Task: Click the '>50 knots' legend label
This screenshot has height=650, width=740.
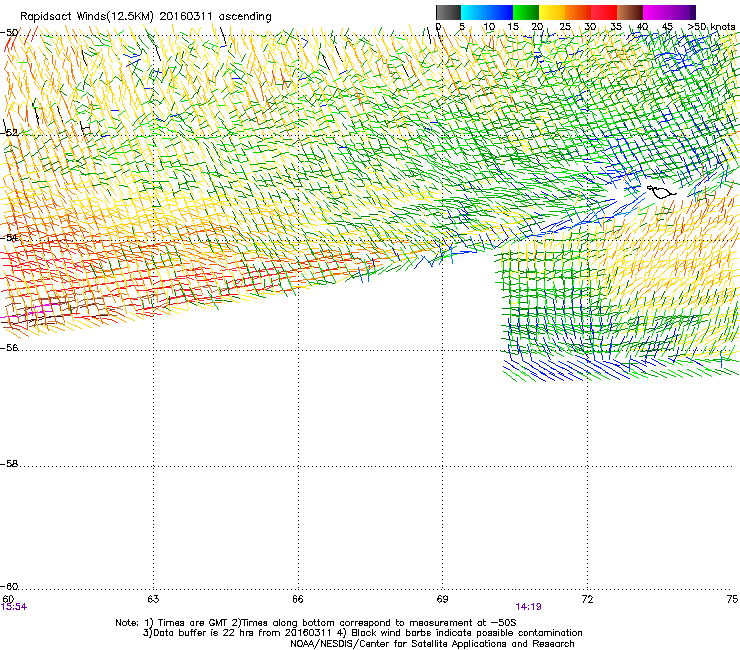Action: (711, 27)
